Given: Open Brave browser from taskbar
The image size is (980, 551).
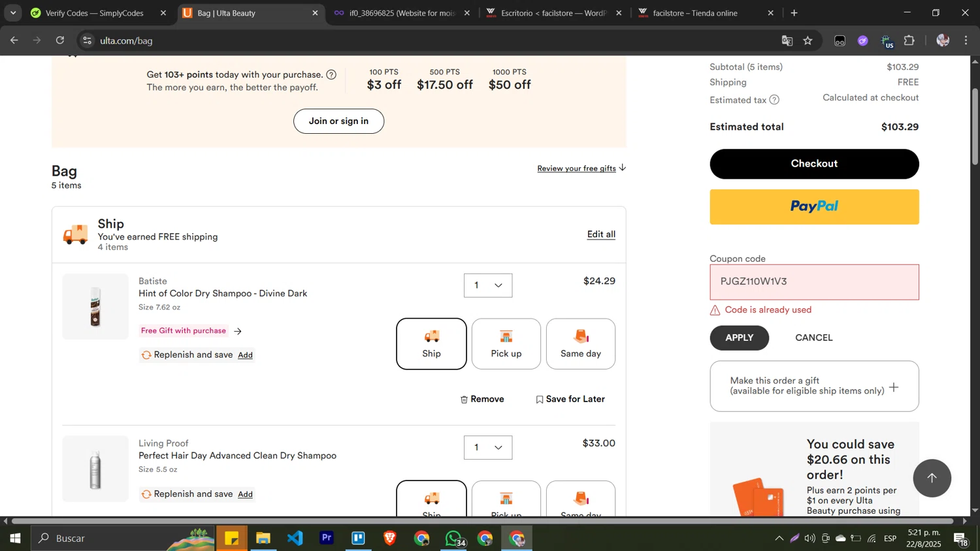Looking at the screenshot, I should coord(390,539).
